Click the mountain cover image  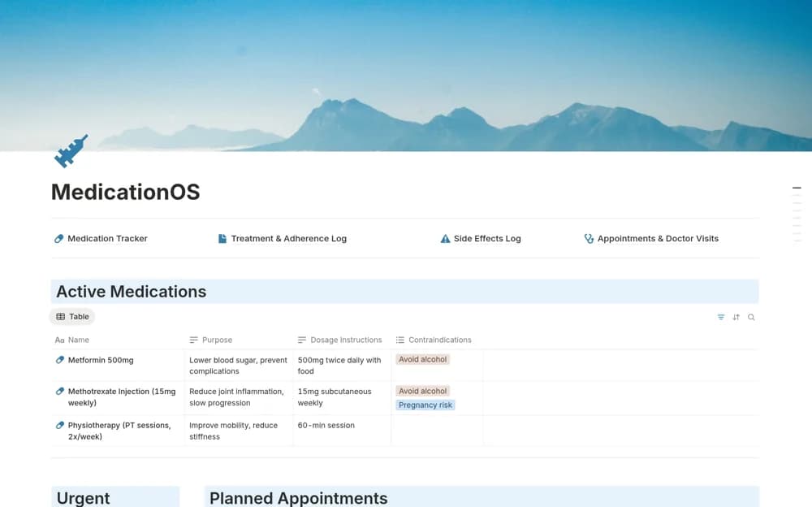pos(406,76)
